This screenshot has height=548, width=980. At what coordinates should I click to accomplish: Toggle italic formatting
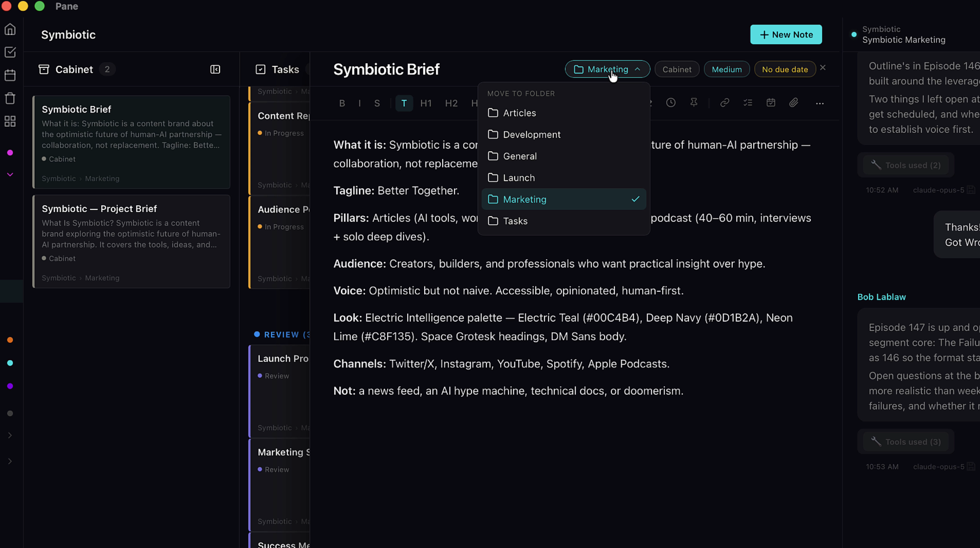pyautogui.click(x=359, y=103)
